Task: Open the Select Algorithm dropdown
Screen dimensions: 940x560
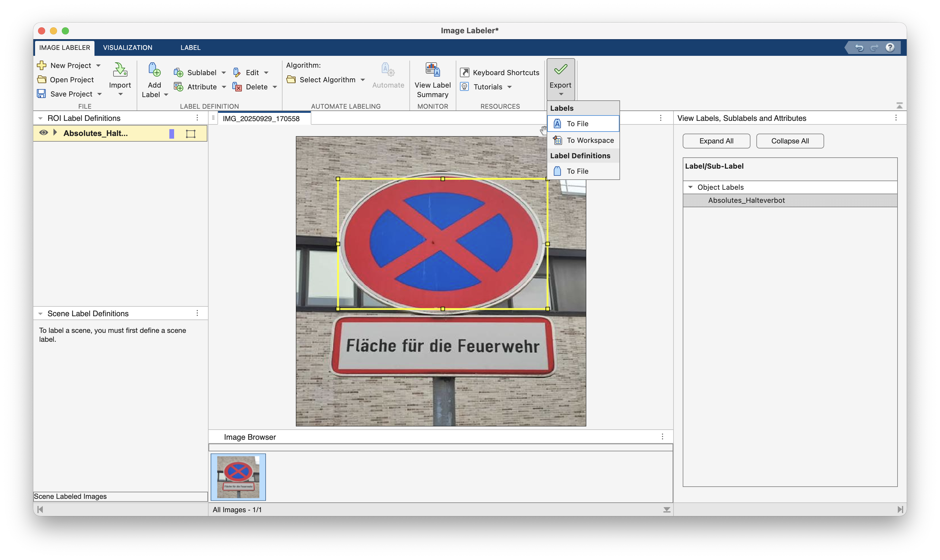Action: (x=327, y=80)
